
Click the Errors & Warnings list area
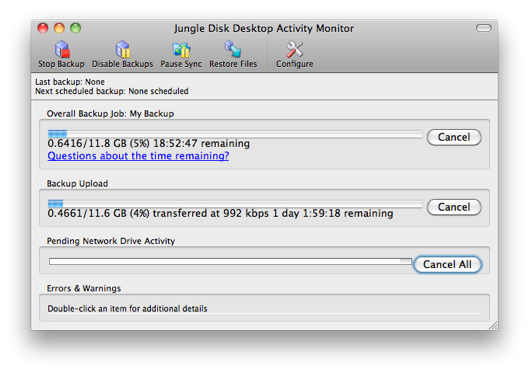click(x=264, y=308)
